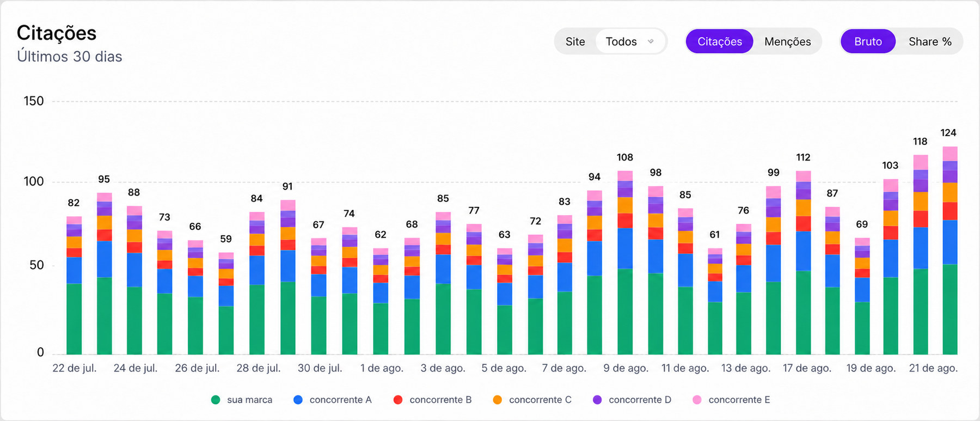Image resolution: width=980 pixels, height=421 pixels.
Task: Open the Todos site dropdown
Action: (x=630, y=41)
